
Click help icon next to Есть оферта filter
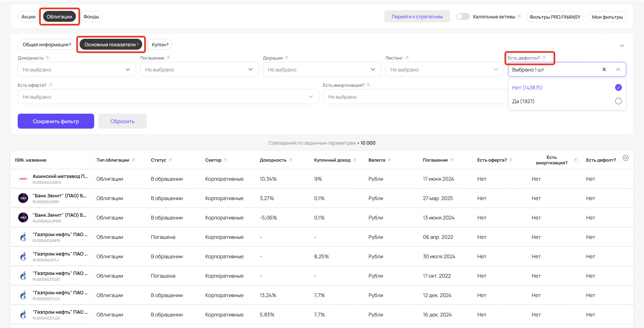coord(51,85)
